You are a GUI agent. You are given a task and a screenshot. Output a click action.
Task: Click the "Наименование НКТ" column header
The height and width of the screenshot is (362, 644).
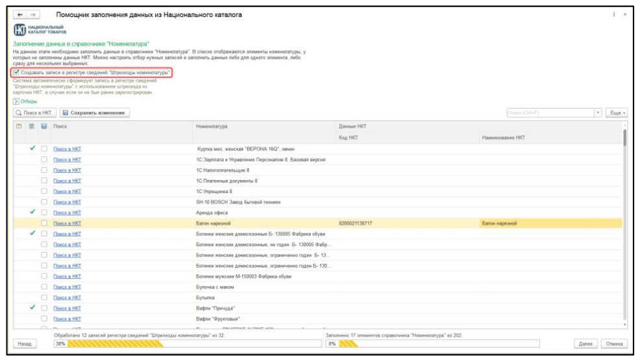pyautogui.click(x=502, y=138)
